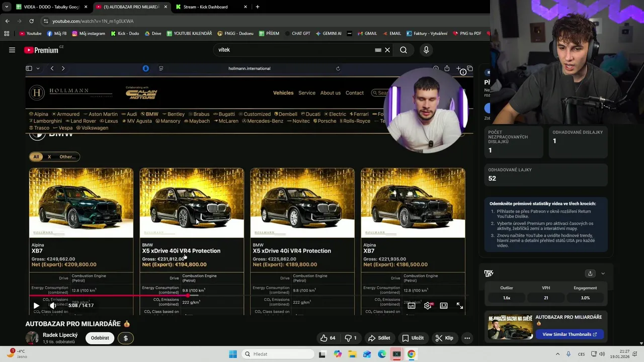This screenshot has height=362, width=644.
Task: Start voice search with microphone
Action: 426,50
